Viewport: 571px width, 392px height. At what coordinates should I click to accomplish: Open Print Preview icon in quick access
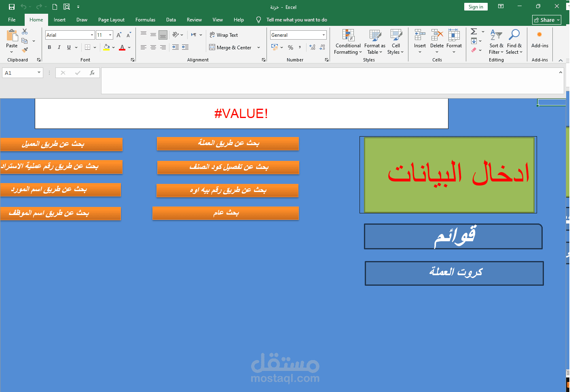(x=67, y=7)
